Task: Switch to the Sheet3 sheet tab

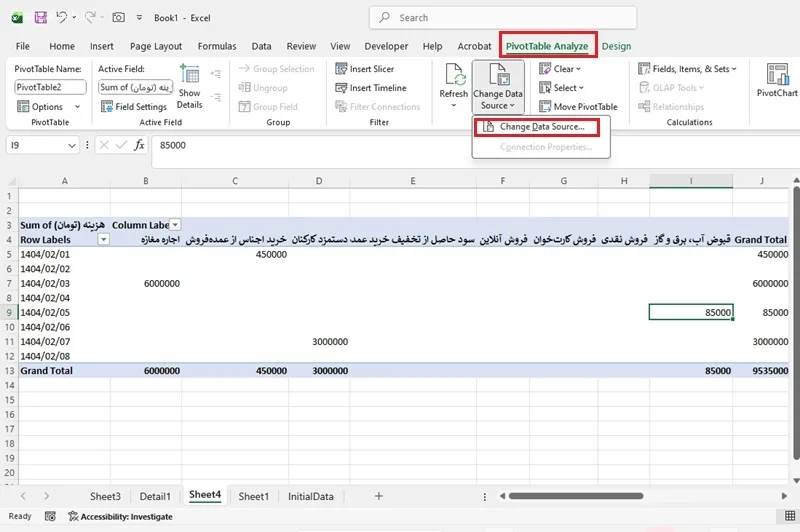Action: tap(105, 496)
